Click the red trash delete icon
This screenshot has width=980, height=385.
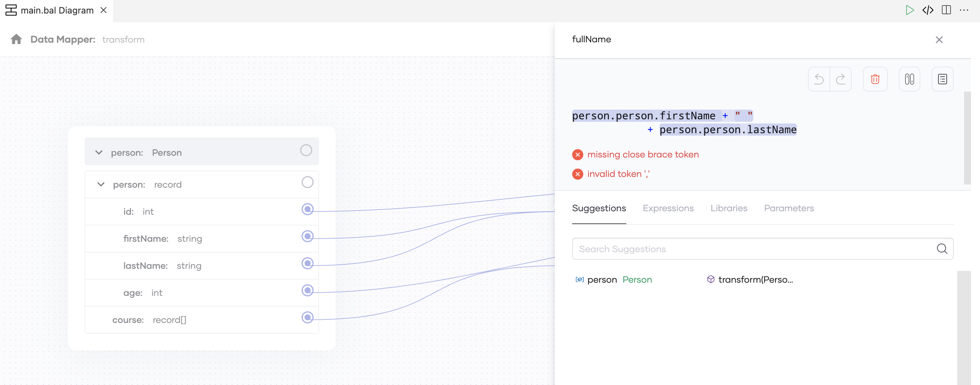tap(875, 79)
